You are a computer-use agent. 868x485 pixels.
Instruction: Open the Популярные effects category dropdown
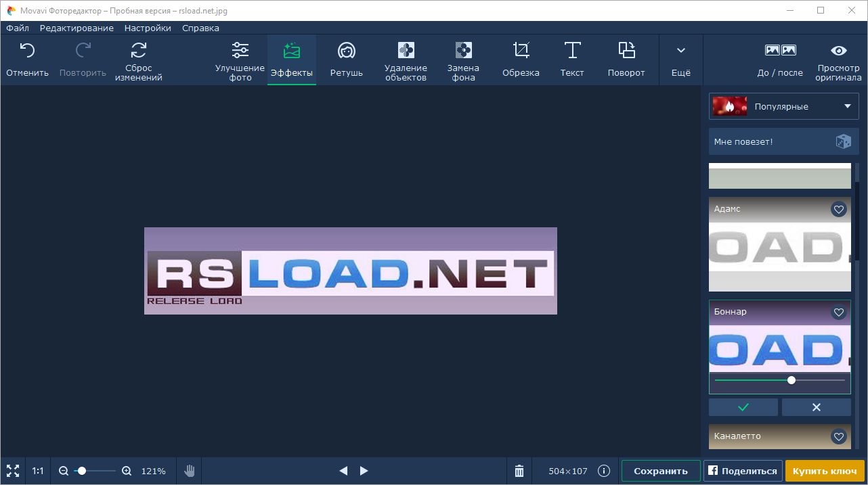pos(784,106)
